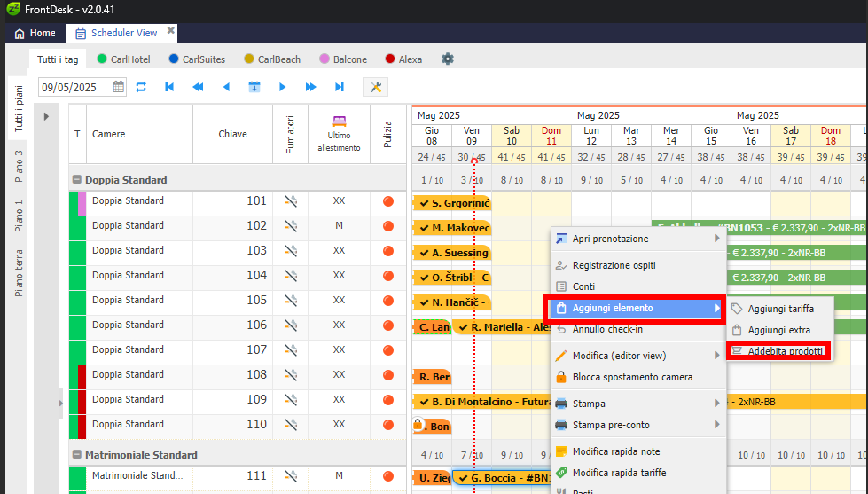Open the Stampa submenu
This screenshot has width=868, height=494.
coord(639,404)
